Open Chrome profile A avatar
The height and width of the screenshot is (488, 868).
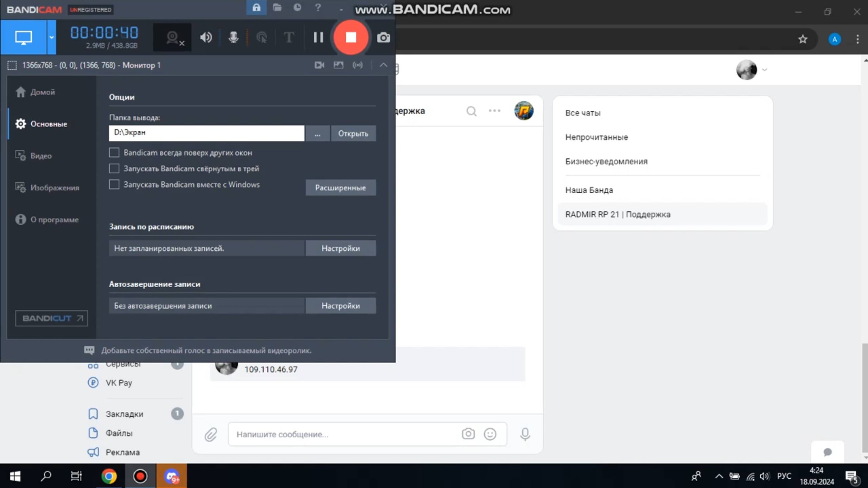(834, 39)
